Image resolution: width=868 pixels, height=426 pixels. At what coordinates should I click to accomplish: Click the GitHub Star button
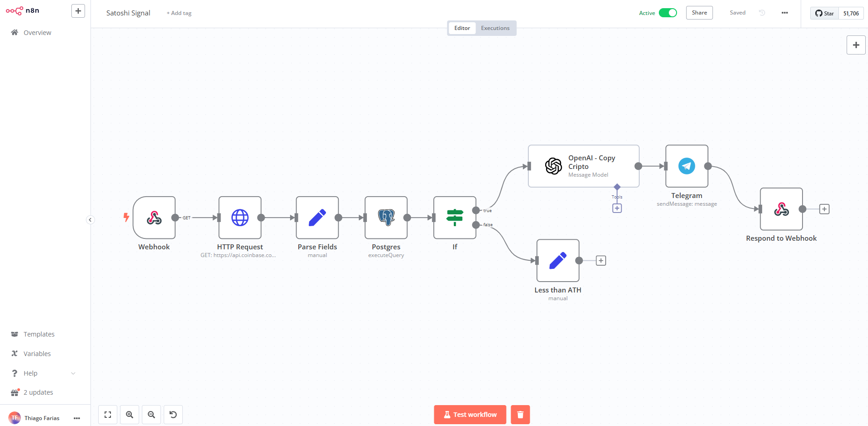point(824,13)
